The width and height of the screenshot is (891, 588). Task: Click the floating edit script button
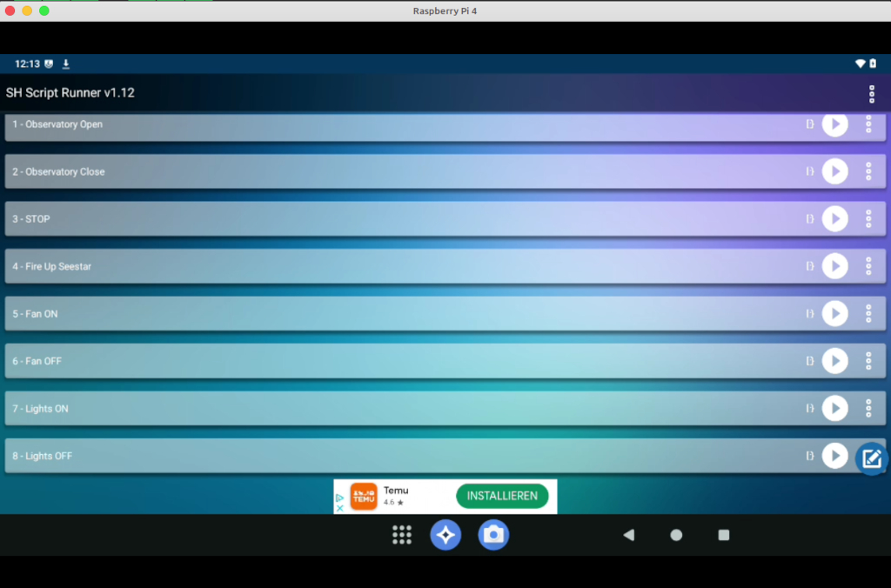click(x=871, y=458)
